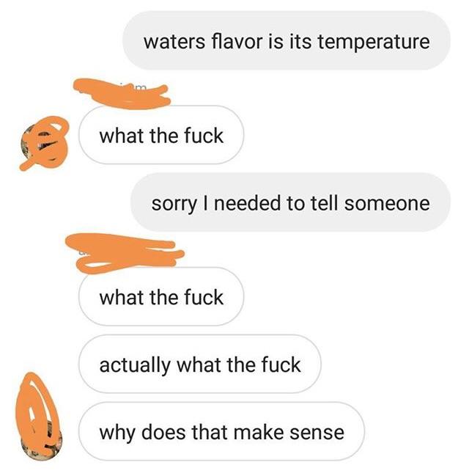
Task: Click the word 'needed' in gray bubble
Action: (x=247, y=203)
